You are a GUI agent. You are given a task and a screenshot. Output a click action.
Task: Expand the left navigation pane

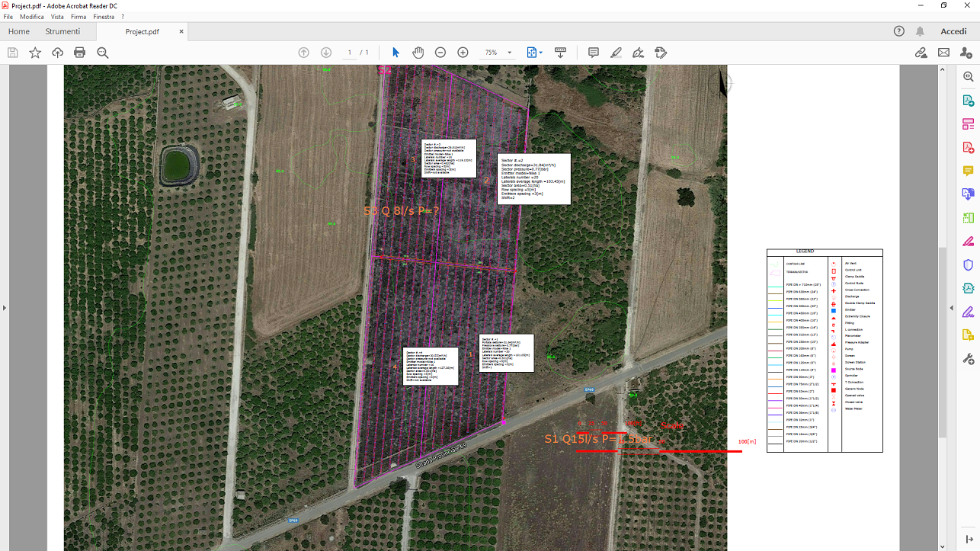pos(5,308)
